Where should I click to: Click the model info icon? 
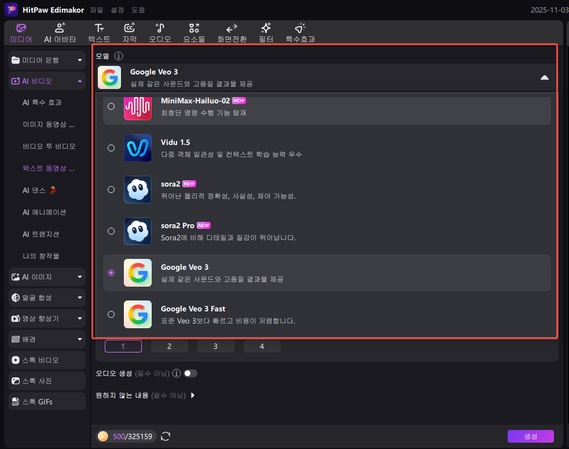point(118,56)
